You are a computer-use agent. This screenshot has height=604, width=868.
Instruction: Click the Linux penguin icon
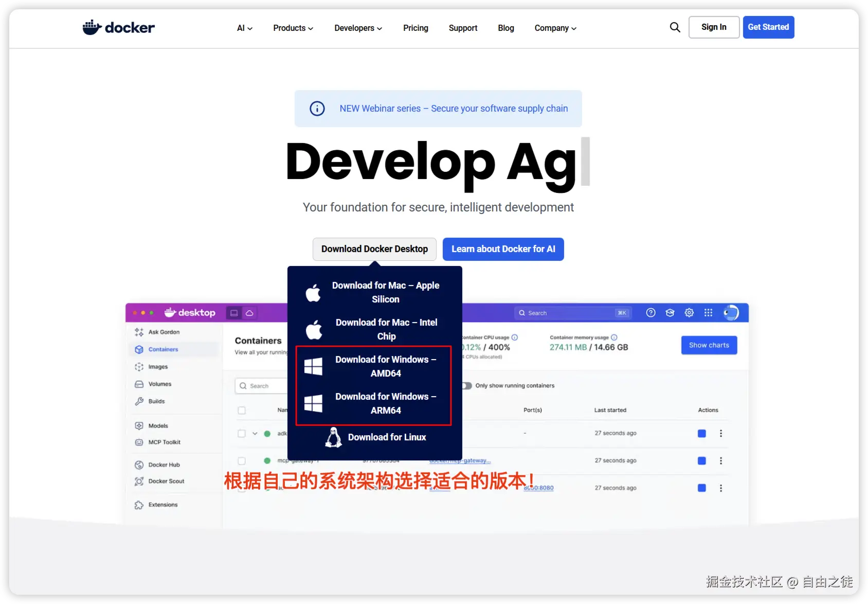click(x=334, y=437)
